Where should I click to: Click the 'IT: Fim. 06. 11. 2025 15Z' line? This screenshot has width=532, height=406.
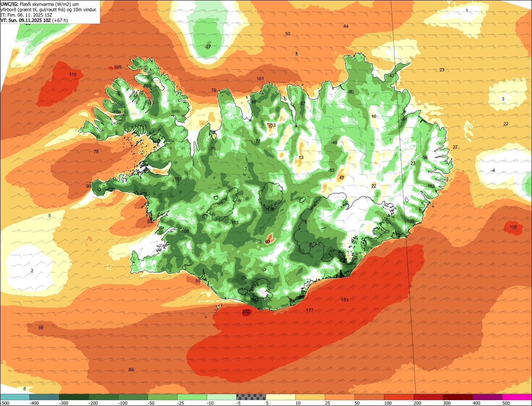[26, 15]
